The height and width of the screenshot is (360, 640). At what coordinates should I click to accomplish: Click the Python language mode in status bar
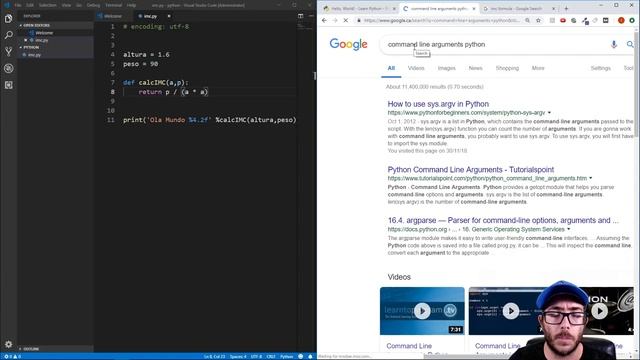pos(287,356)
